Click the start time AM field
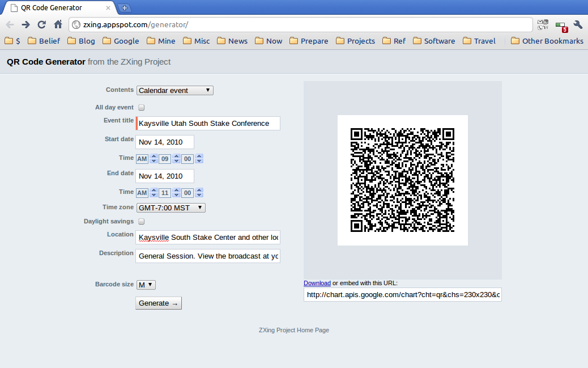Image resolution: width=588 pixels, height=368 pixels. [x=142, y=159]
